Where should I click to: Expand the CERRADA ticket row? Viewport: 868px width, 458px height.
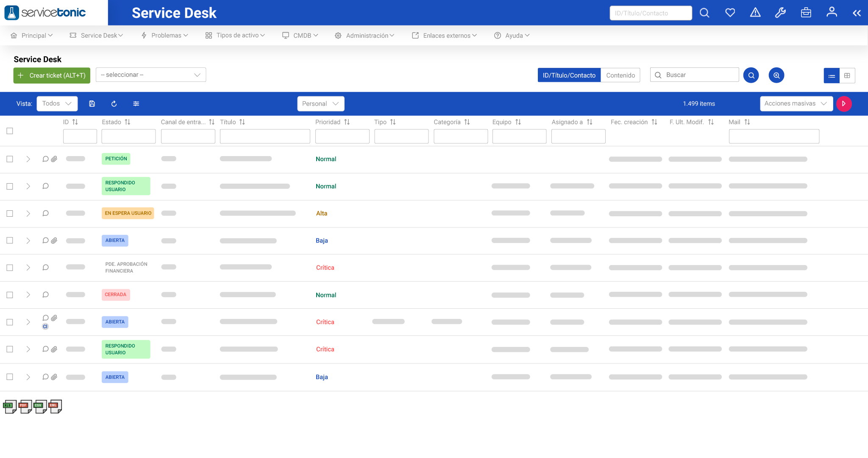(x=28, y=295)
